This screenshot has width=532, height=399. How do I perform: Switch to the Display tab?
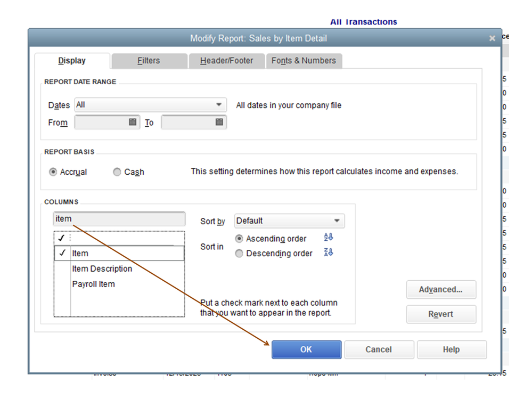point(72,61)
